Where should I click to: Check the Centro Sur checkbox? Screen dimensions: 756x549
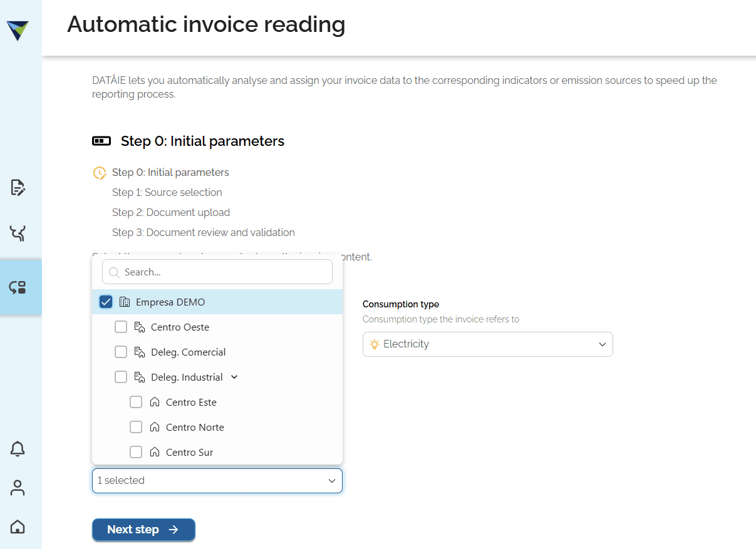pyautogui.click(x=136, y=452)
